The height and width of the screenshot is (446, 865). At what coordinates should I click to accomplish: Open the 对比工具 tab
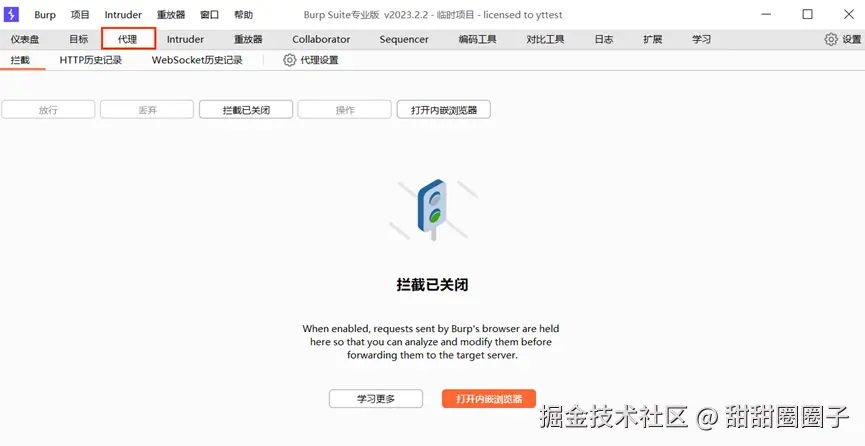(x=545, y=39)
